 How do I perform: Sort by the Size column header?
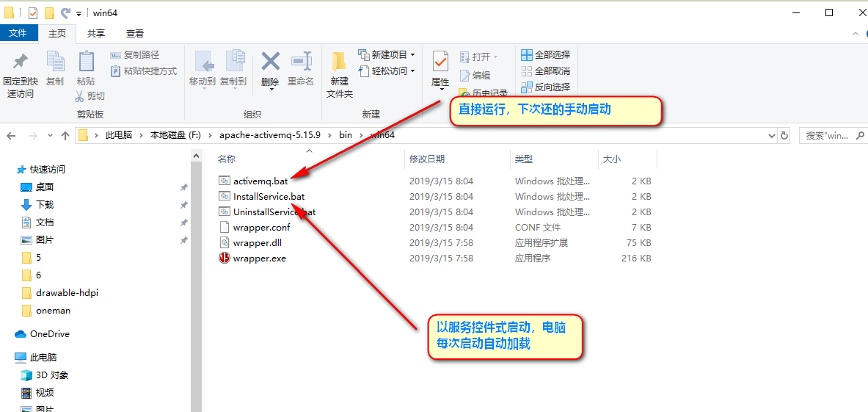click(x=611, y=159)
